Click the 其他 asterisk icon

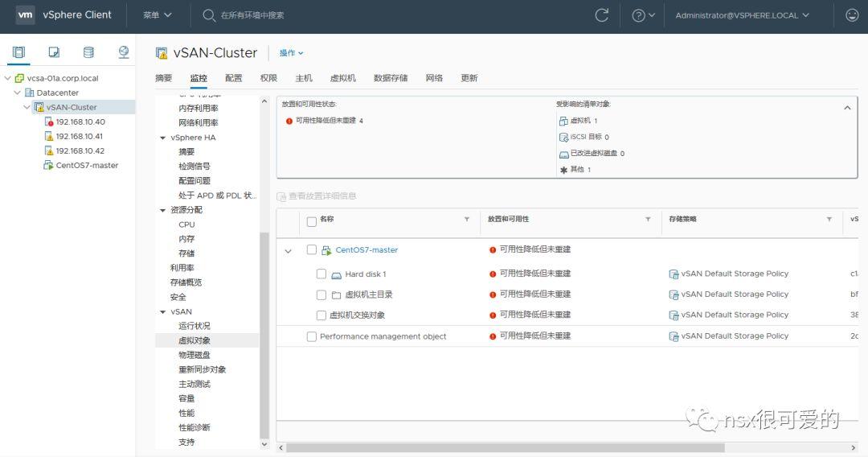(563, 170)
